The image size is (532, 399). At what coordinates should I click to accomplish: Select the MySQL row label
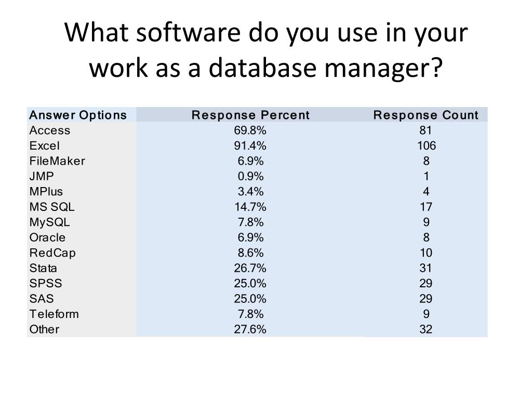49,222
